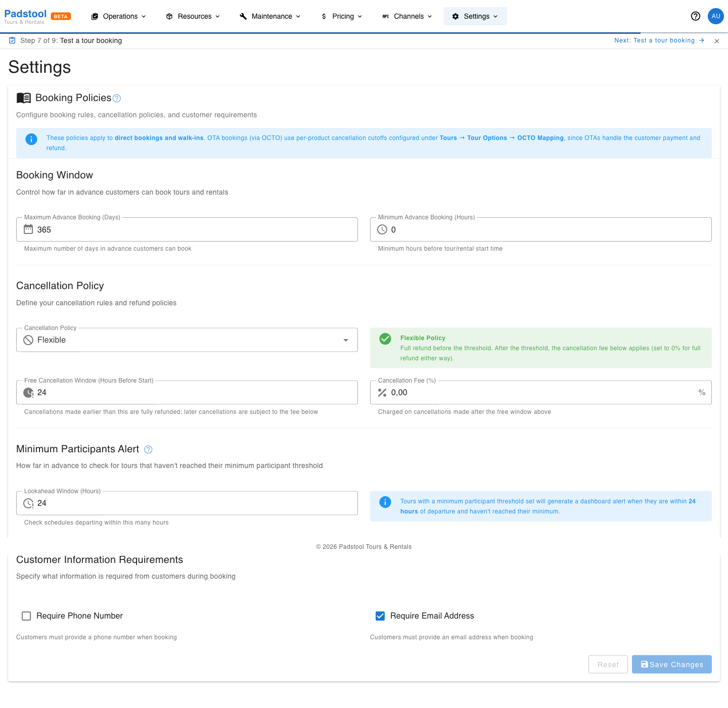Click the help icon beside Booking Policies

pos(117,98)
